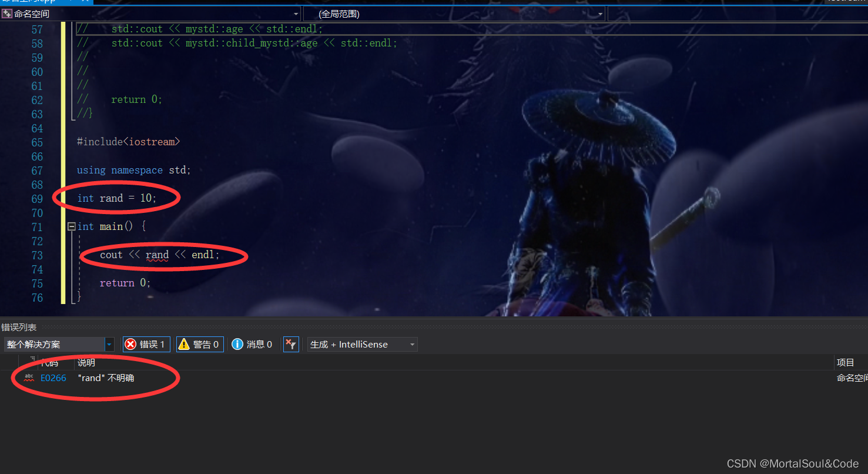Viewport: 868px width, 474px height.
Task: Click the blue info message icon
Action: [237, 344]
